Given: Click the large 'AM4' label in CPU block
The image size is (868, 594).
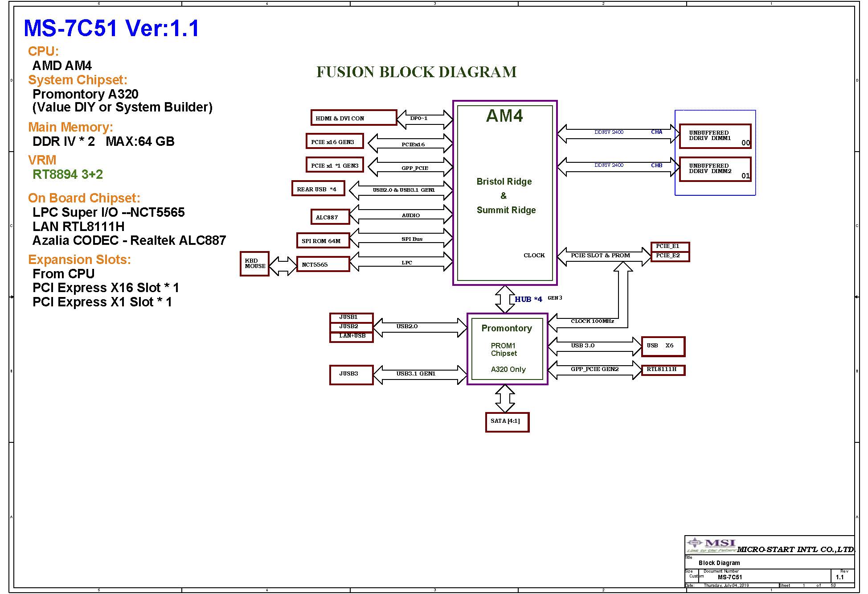Looking at the screenshot, I should click(x=504, y=116).
